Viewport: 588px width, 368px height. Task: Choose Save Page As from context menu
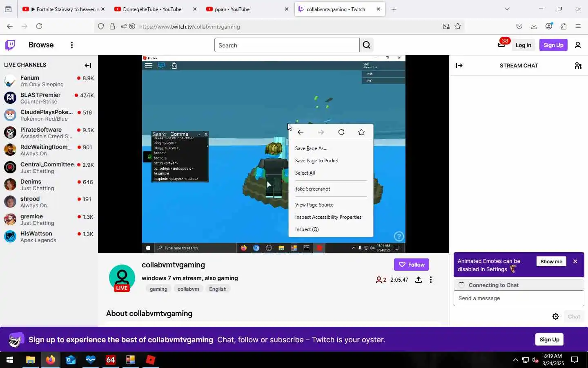pyautogui.click(x=331, y=148)
